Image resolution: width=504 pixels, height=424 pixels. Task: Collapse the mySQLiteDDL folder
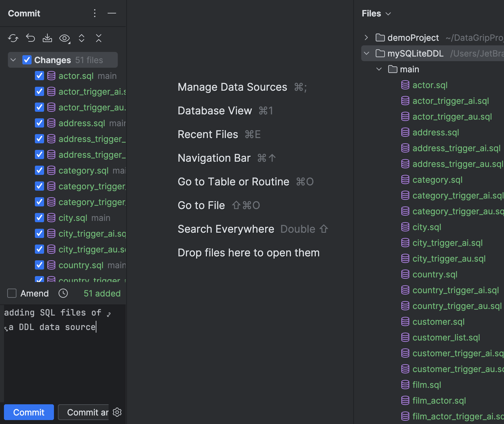click(366, 53)
